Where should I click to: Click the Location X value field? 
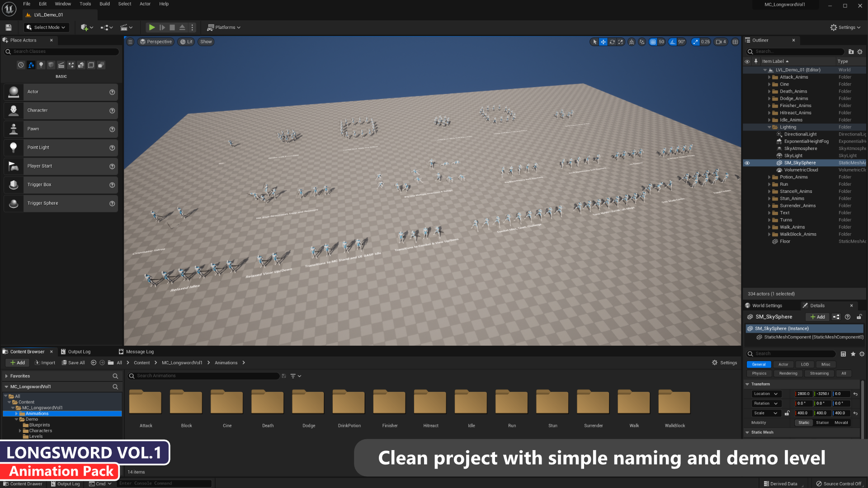click(x=803, y=394)
